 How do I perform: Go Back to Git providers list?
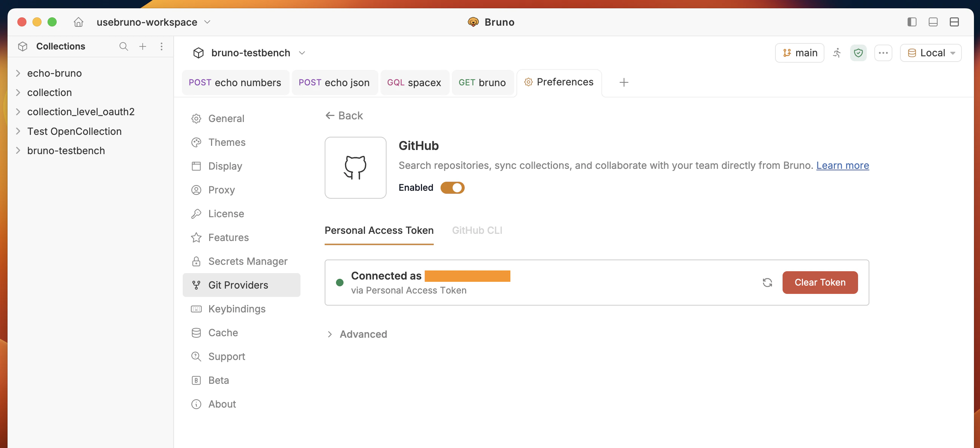(x=344, y=115)
